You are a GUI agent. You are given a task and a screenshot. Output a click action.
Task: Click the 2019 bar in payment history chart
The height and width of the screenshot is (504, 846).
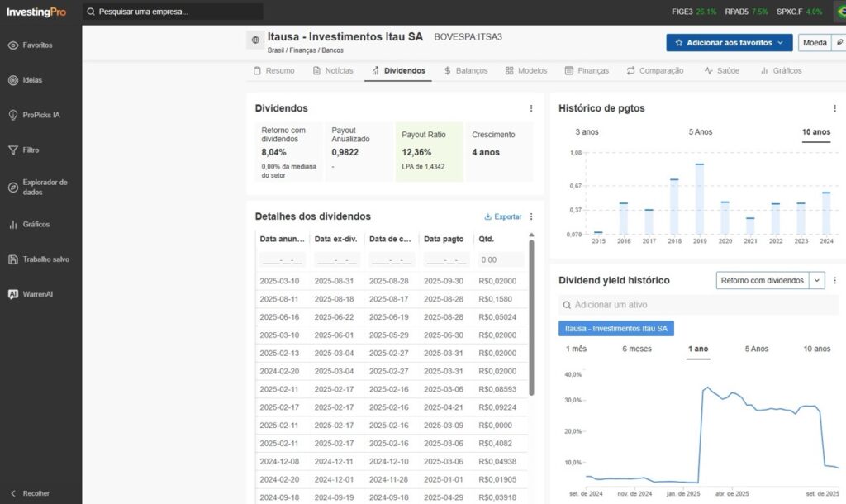(x=700, y=199)
